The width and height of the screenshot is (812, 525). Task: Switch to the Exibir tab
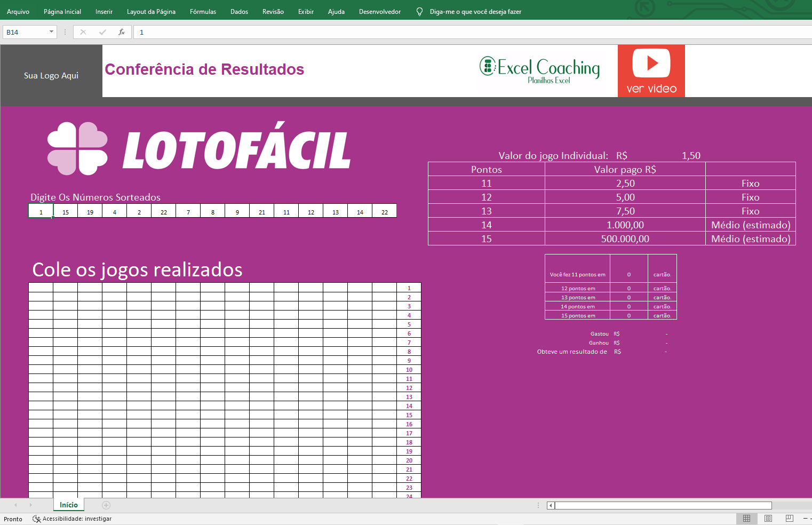[306, 11]
